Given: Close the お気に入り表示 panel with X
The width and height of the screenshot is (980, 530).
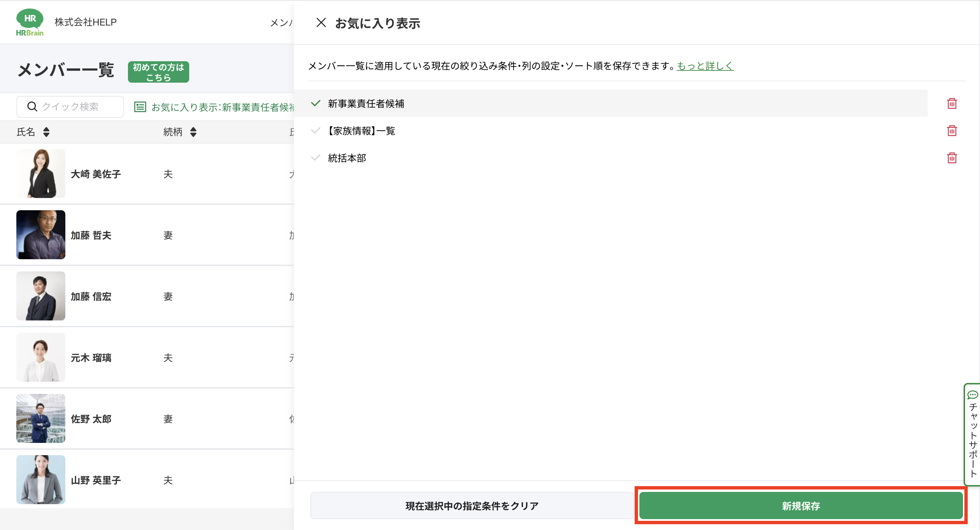Looking at the screenshot, I should (x=321, y=23).
